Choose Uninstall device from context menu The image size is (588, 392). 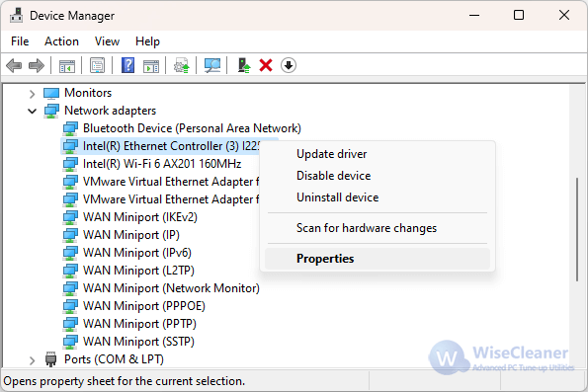pos(378,197)
